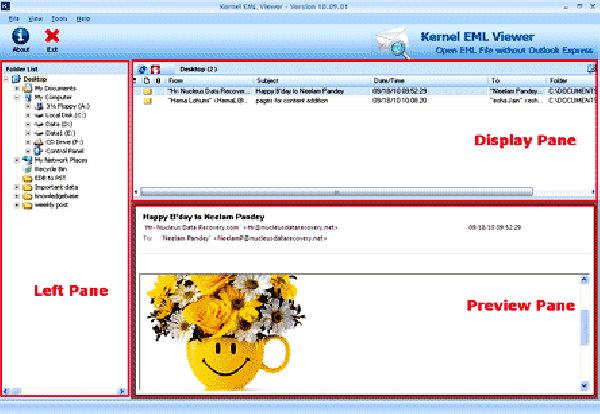Click the Local Disk (C:) drive icon
600x414 pixels.
click(x=39, y=115)
